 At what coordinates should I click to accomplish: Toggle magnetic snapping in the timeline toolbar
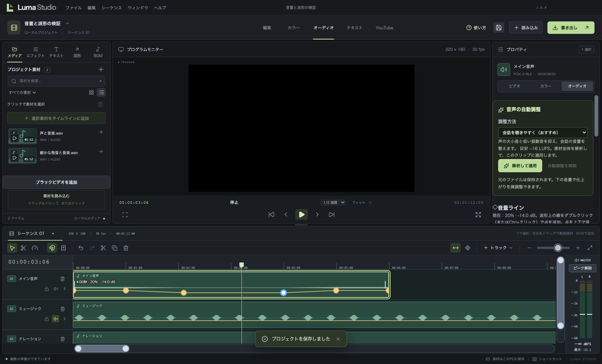coord(52,248)
